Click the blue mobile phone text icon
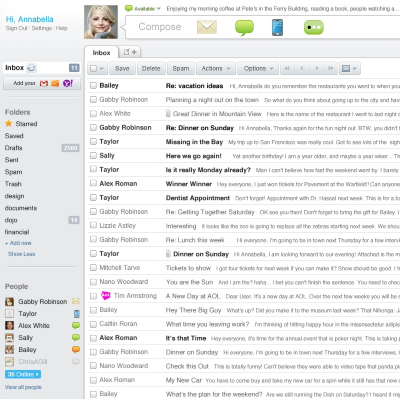The height and width of the screenshot is (399, 400). click(277, 27)
